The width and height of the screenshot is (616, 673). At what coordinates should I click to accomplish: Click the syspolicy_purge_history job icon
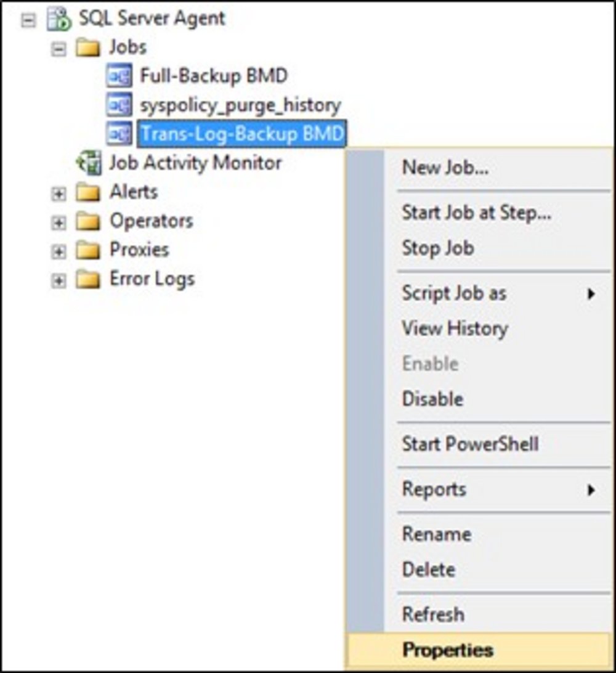(x=118, y=105)
